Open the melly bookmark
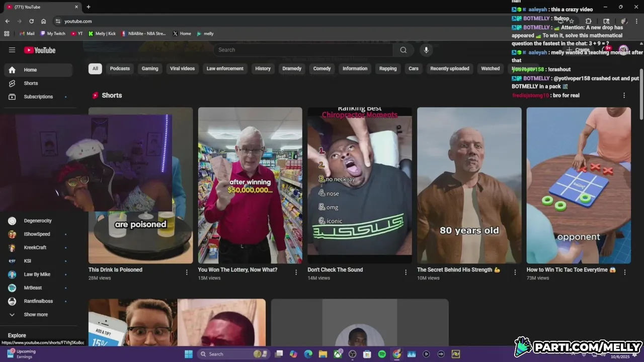 [205, 34]
